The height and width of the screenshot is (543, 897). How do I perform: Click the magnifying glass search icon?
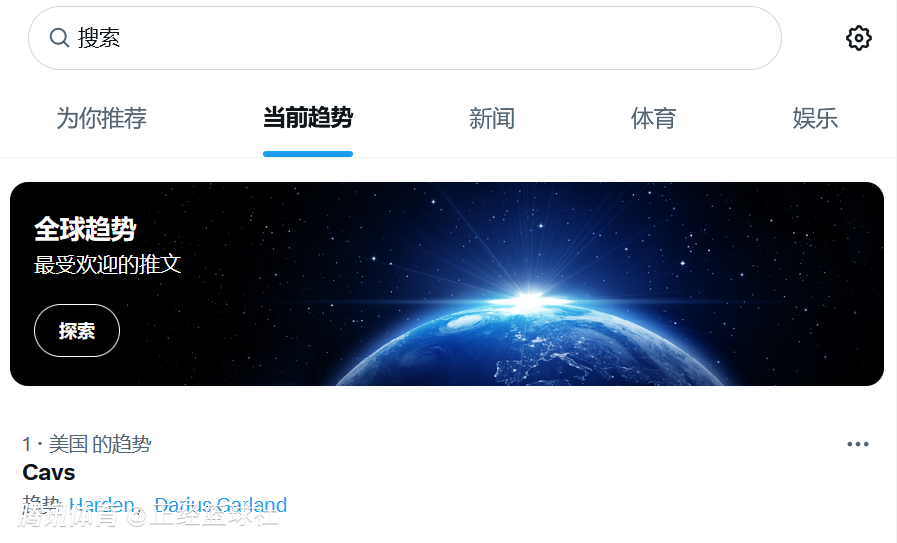pyautogui.click(x=59, y=38)
